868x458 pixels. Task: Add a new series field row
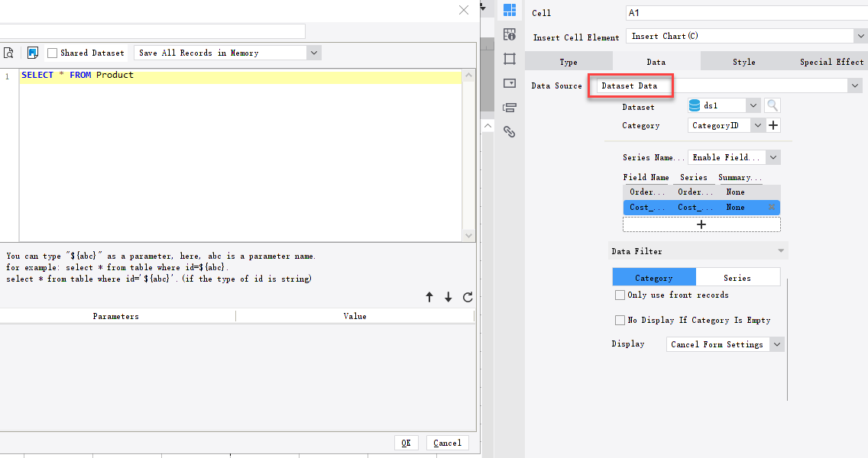click(701, 224)
